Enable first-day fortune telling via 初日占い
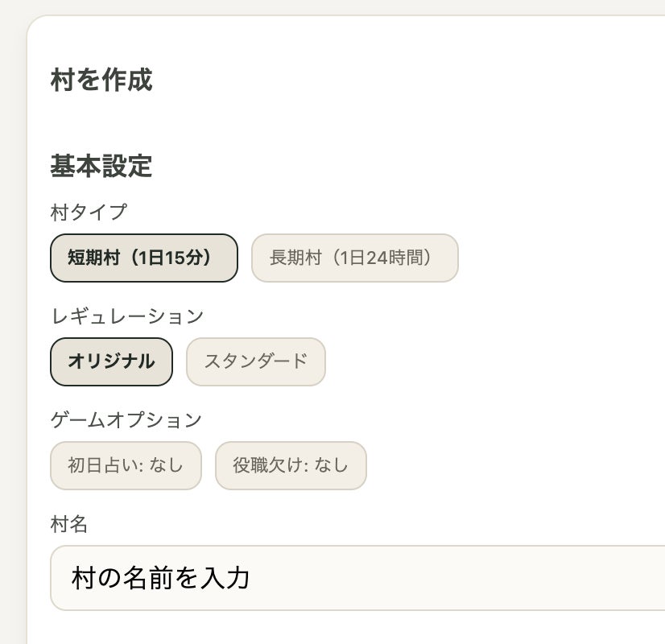 (125, 465)
